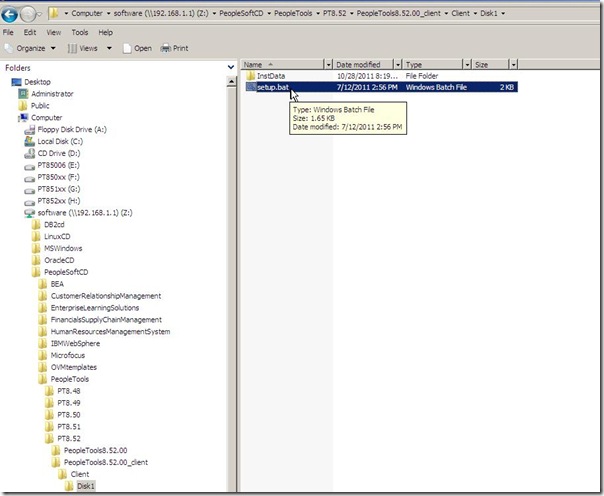Open the View menu

(54, 32)
